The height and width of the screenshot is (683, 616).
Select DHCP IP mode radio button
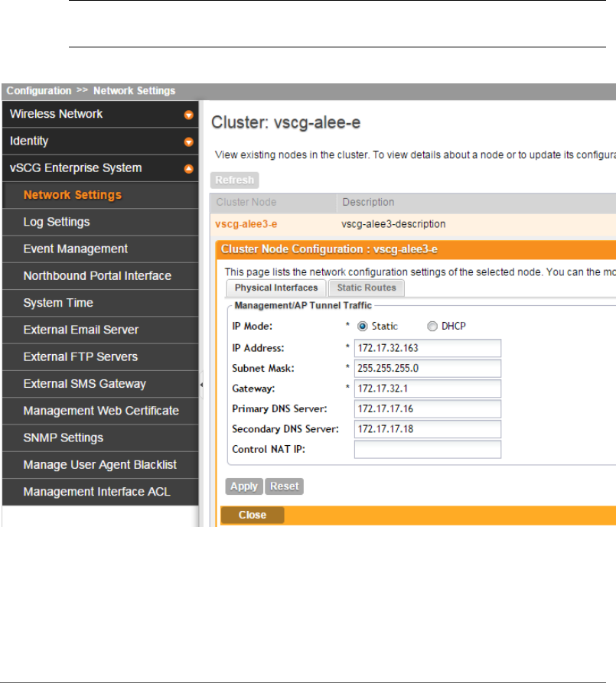click(x=432, y=327)
